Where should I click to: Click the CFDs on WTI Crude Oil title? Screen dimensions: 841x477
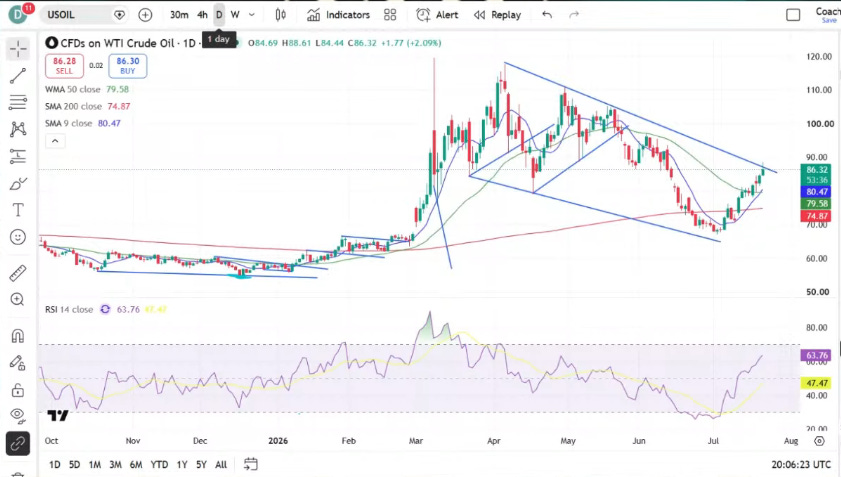117,43
